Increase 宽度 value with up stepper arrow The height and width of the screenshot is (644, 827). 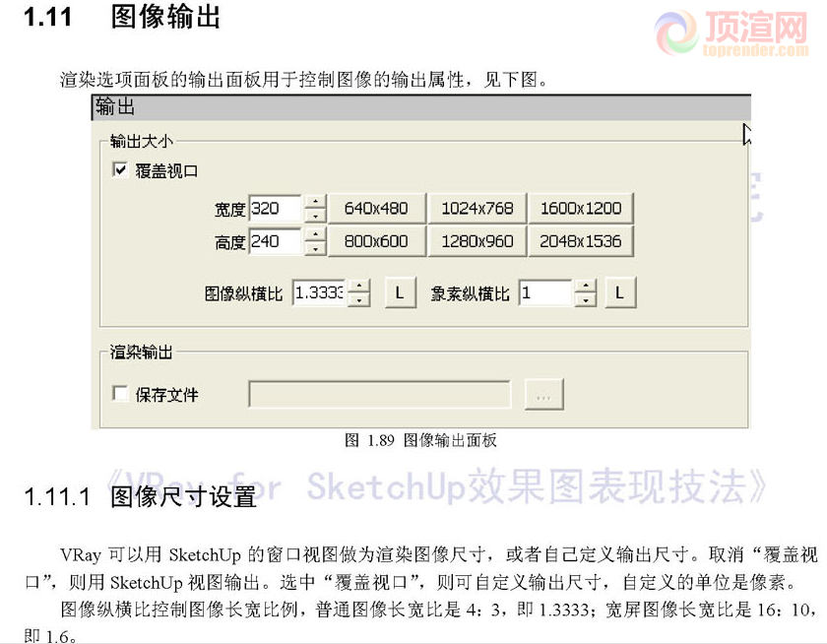pos(315,202)
